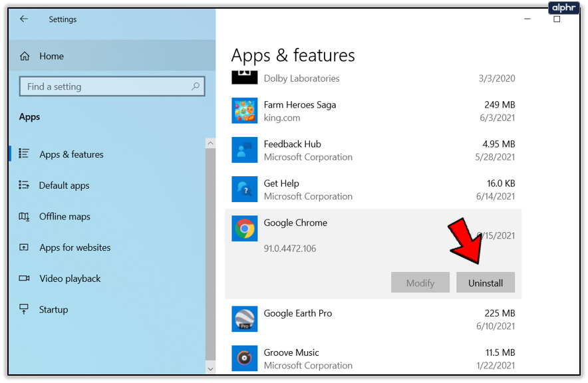This screenshot has width=588, height=383.
Task: Click the back arrow in Settings
Action: [24, 19]
